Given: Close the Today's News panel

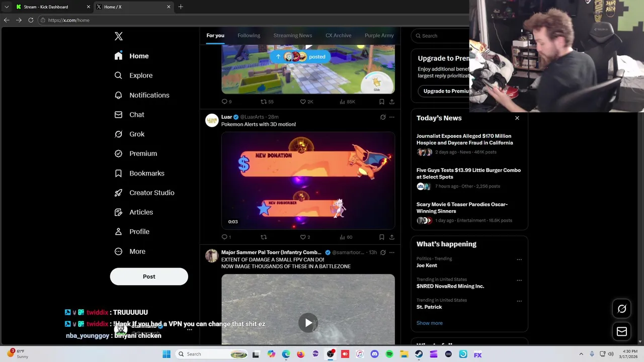Looking at the screenshot, I should click(x=517, y=118).
